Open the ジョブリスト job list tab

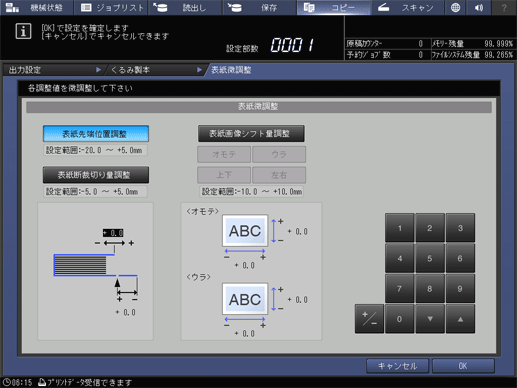[111, 7]
